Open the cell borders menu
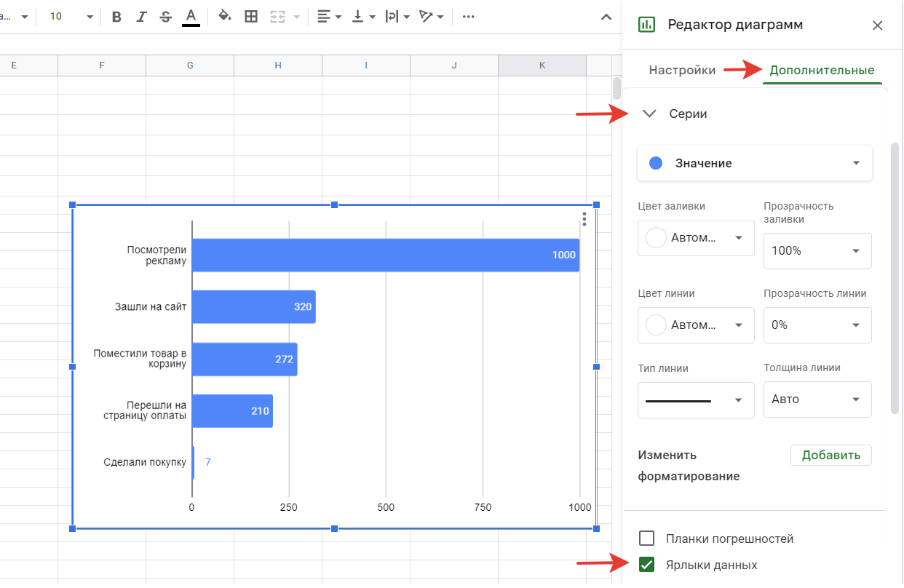The width and height of the screenshot is (904, 588). [251, 17]
